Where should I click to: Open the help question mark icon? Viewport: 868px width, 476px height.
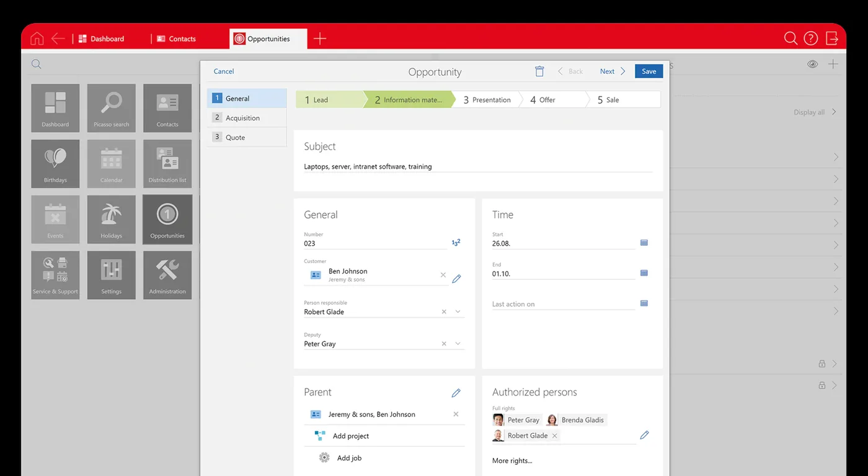coord(811,38)
